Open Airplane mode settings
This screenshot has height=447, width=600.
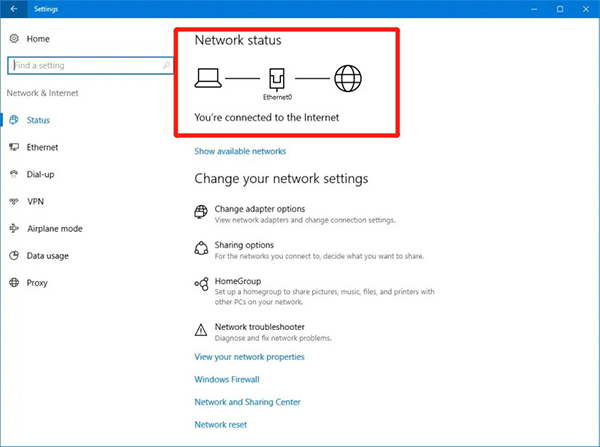click(55, 229)
